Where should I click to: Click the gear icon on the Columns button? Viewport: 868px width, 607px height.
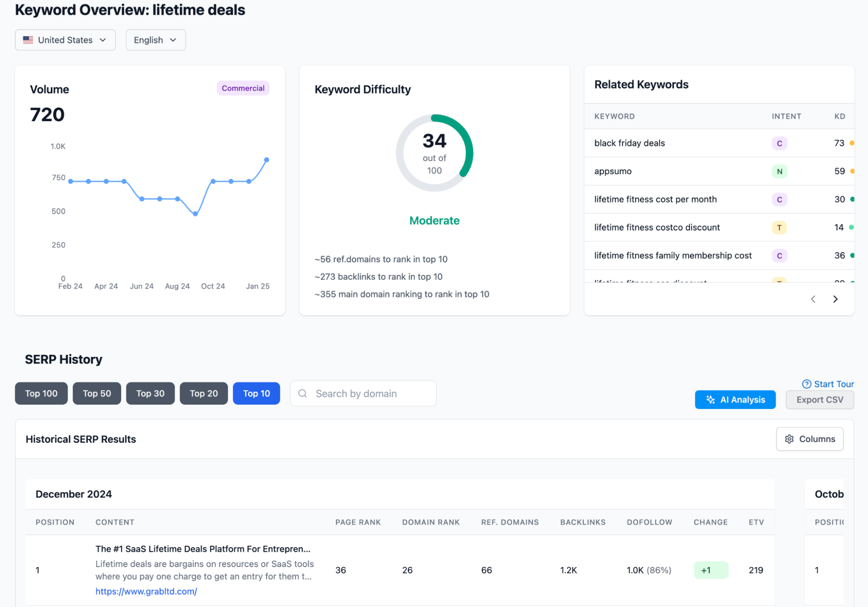790,439
